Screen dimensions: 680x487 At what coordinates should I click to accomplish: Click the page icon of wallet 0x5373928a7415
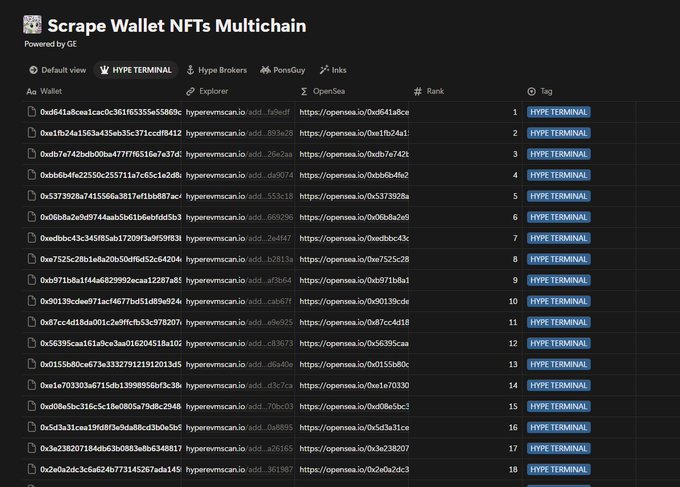(x=32, y=196)
